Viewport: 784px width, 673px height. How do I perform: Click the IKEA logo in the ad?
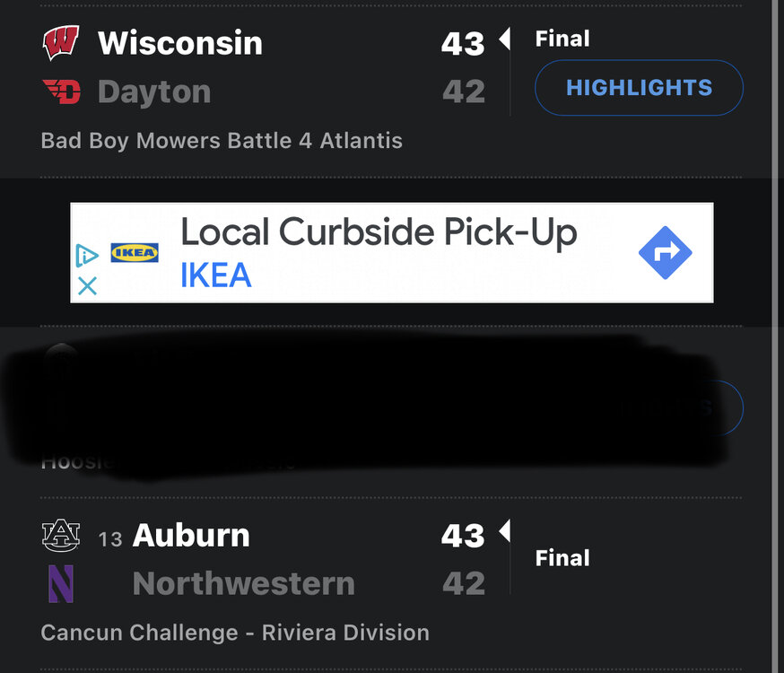135,253
